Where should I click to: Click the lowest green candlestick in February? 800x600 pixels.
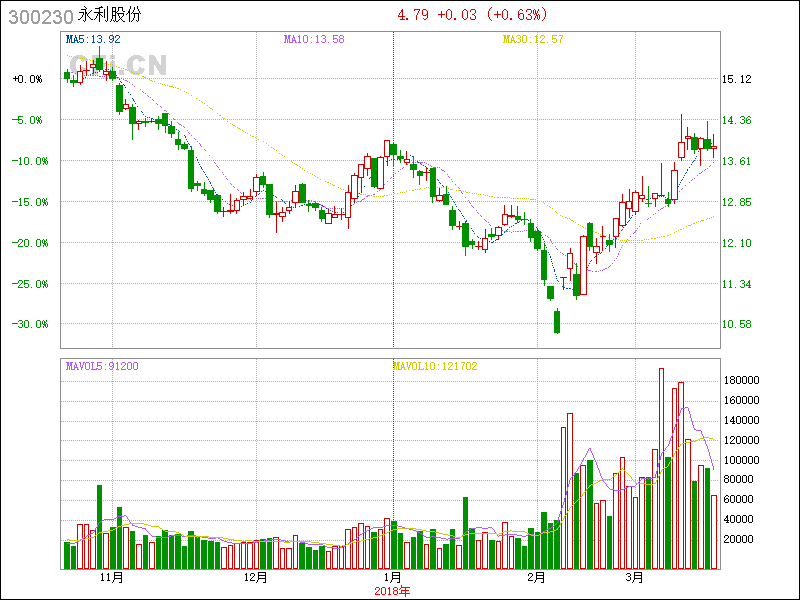557,321
